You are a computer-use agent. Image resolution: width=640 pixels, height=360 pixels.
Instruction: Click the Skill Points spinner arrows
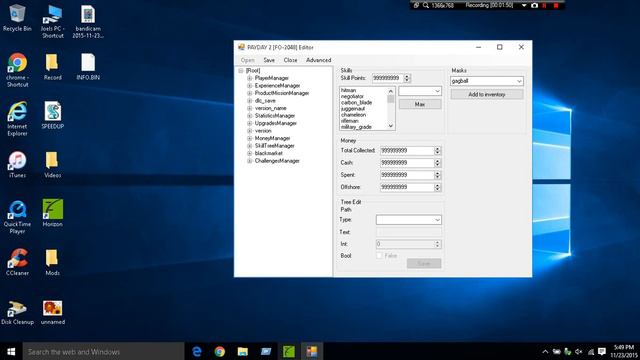[407, 78]
